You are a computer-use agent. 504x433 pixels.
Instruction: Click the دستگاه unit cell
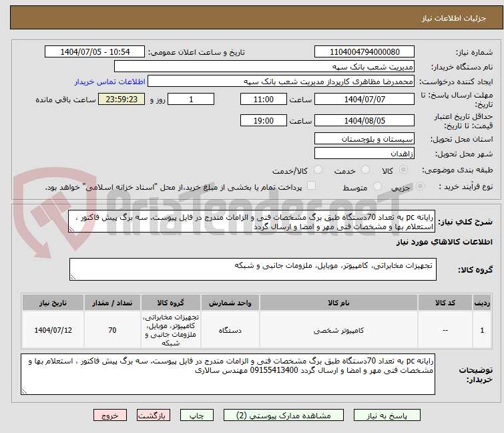pyautogui.click(x=230, y=330)
